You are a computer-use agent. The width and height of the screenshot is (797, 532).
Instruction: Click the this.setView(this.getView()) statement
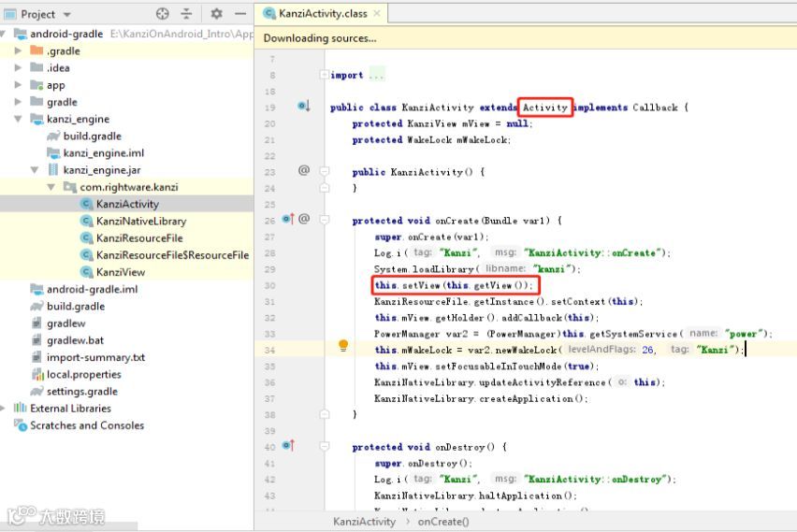(454, 285)
